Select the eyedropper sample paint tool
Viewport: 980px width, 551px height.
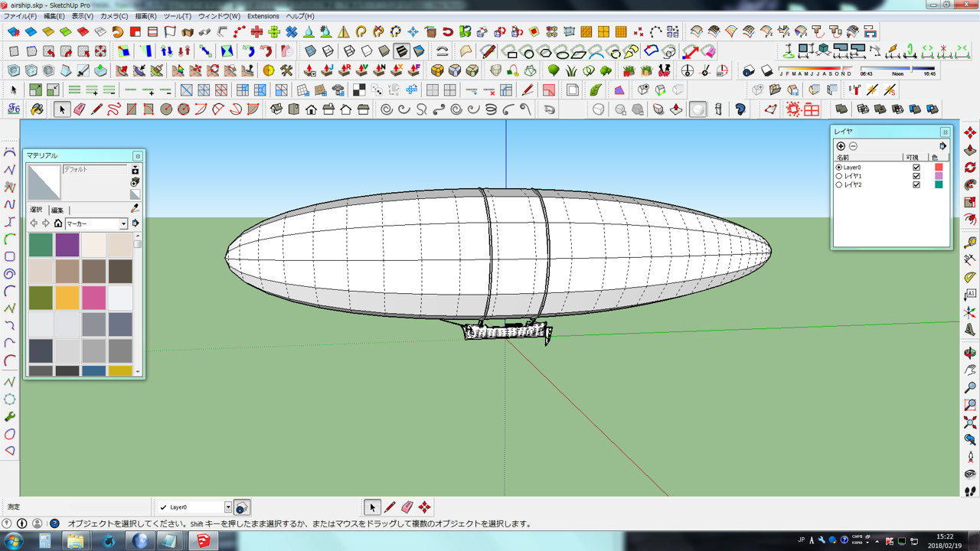pyautogui.click(x=136, y=208)
